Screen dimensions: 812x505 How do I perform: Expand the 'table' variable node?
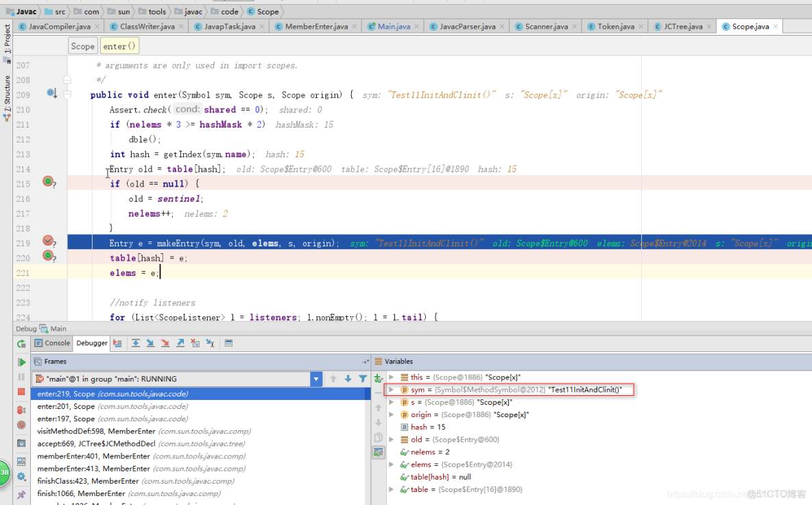click(x=392, y=489)
